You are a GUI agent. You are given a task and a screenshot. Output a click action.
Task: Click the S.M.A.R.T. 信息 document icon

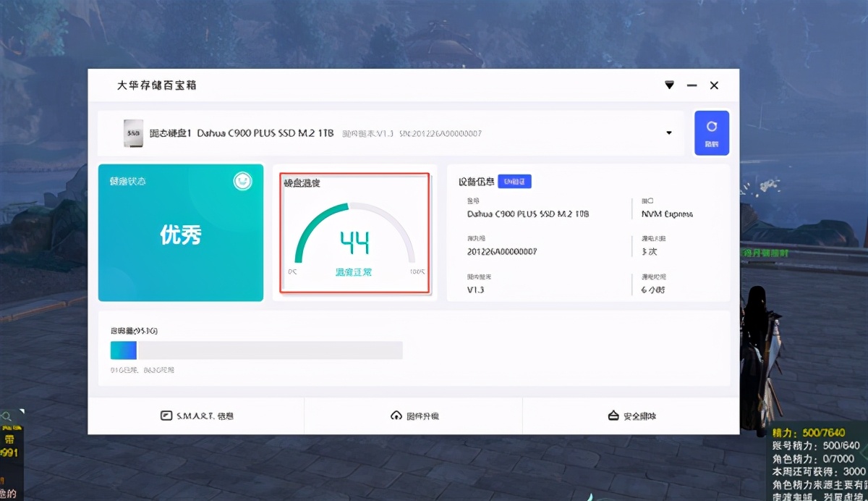click(x=166, y=416)
